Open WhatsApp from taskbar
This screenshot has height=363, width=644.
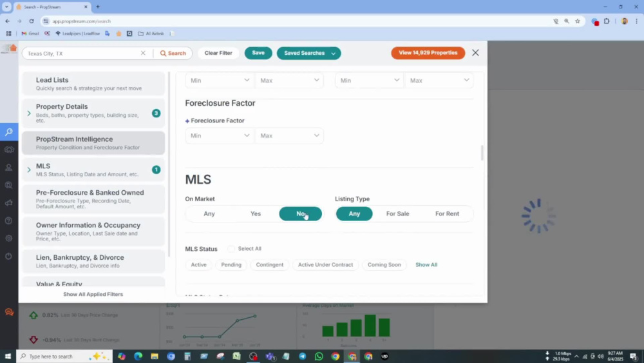click(x=319, y=357)
